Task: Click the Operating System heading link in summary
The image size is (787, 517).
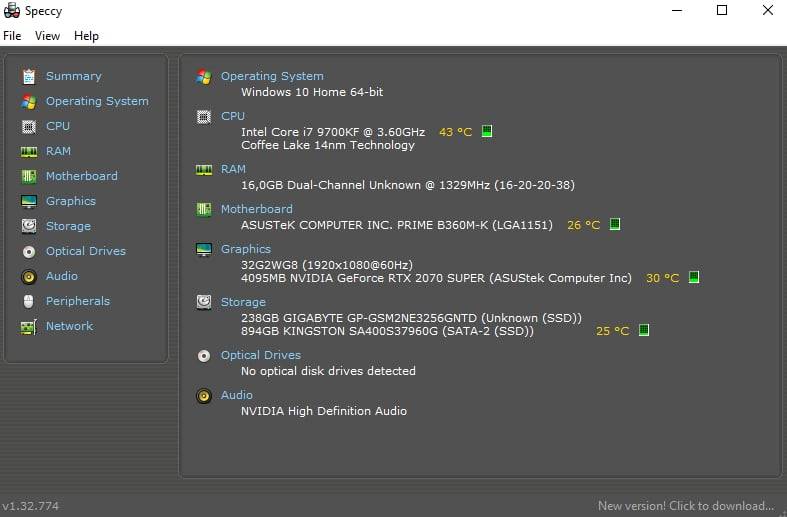Action: (x=272, y=76)
